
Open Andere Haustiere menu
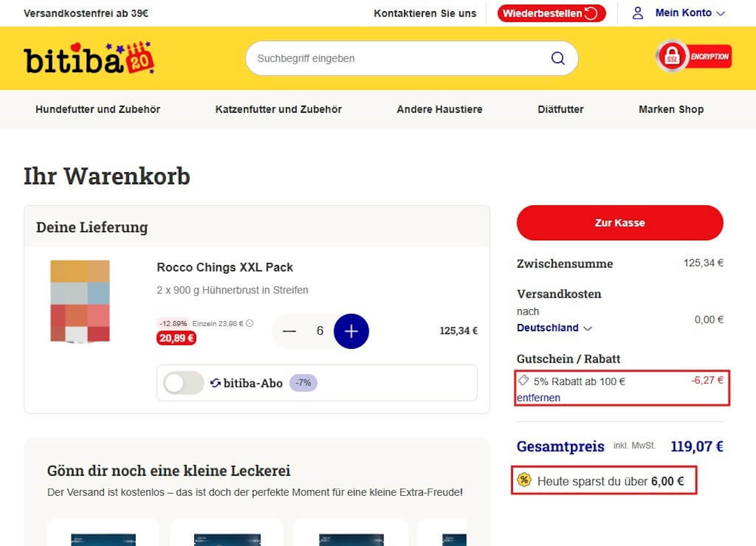439,109
